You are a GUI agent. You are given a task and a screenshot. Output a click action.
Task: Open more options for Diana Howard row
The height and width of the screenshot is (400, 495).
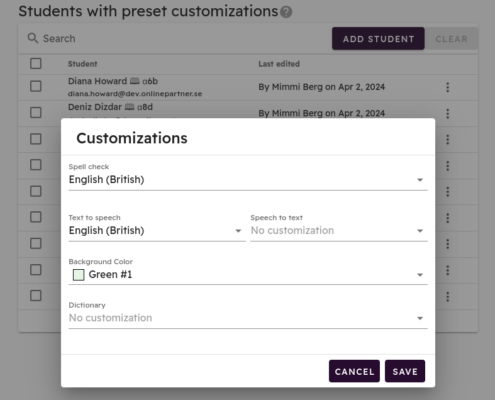[x=448, y=87]
